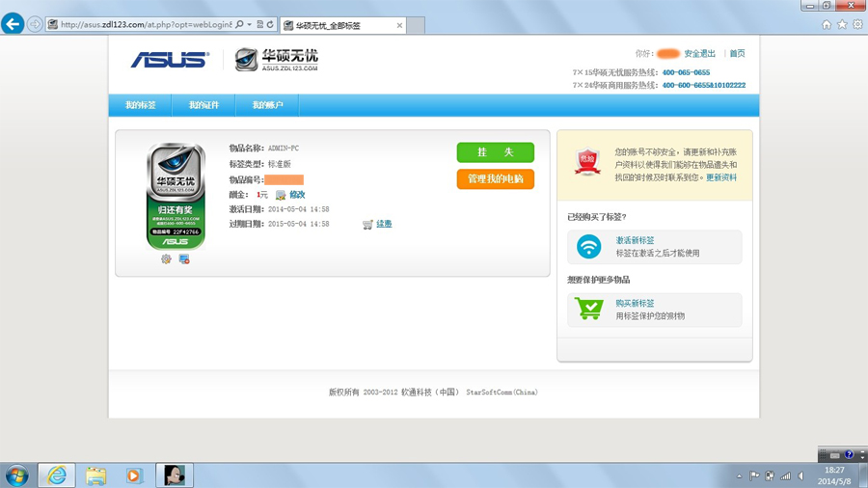This screenshot has height=488, width=868.
Task: Click hotline number 400-600-6655&10102222
Action: point(704,85)
